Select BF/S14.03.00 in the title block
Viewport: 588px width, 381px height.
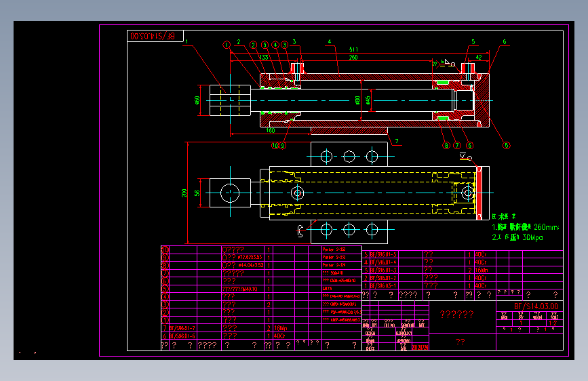(536, 306)
